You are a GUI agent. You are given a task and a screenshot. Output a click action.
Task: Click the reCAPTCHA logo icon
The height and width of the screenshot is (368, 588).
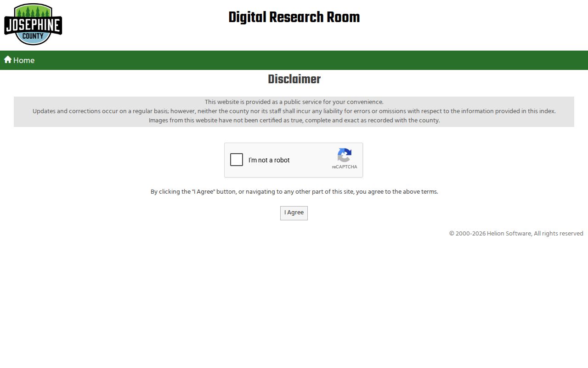[x=345, y=155]
